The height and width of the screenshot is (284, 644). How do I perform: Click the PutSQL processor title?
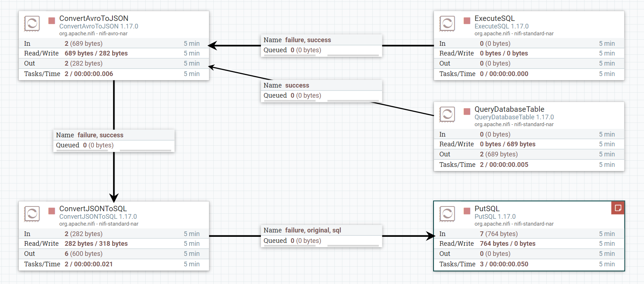tap(487, 209)
